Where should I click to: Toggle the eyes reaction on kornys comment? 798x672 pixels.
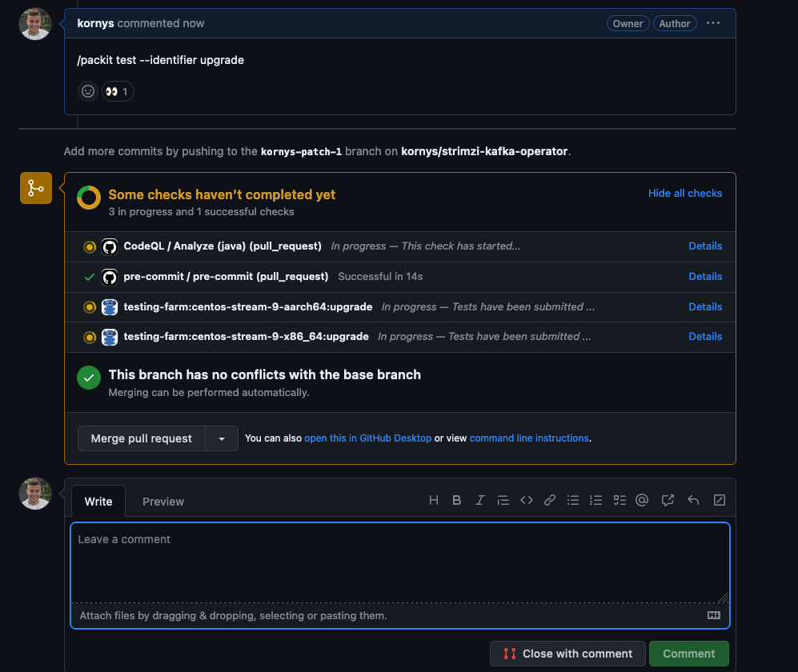(118, 91)
